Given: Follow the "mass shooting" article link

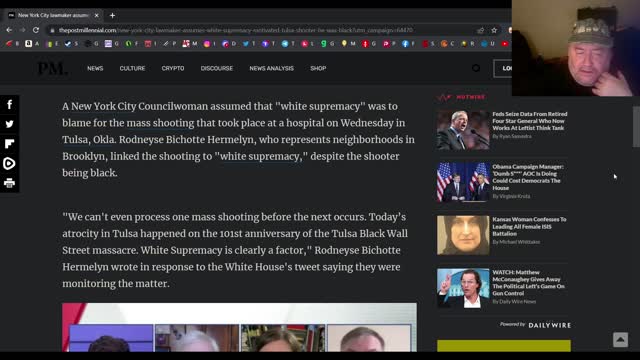Looking at the screenshot, I should (x=160, y=123).
